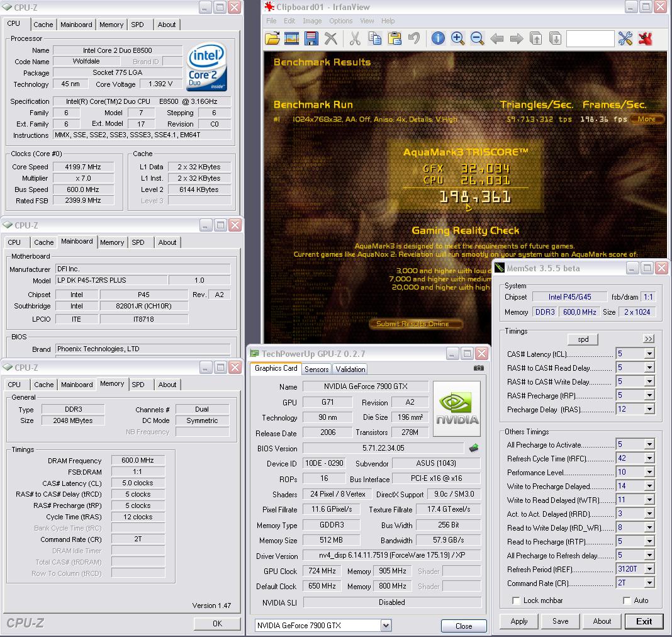The height and width of the screenshot is (637, 672).
Task: Click the IrfanView slideshow icon
Action: pos(291,38)
